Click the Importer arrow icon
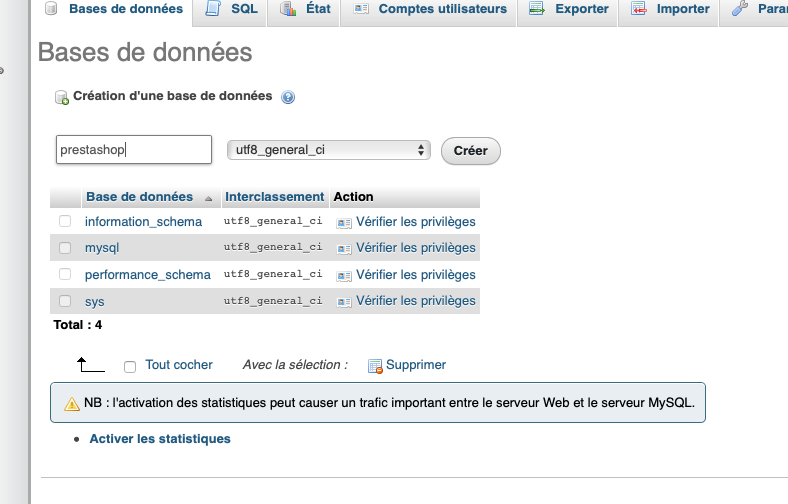The width and height of the screenshot is (788, 504). pyautogui.click(x=638, y=9)
